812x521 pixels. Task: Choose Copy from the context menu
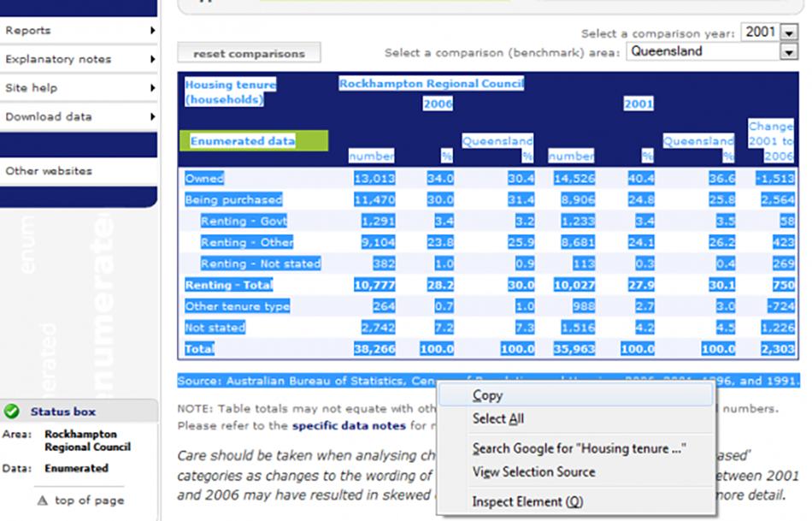point(576,395)
